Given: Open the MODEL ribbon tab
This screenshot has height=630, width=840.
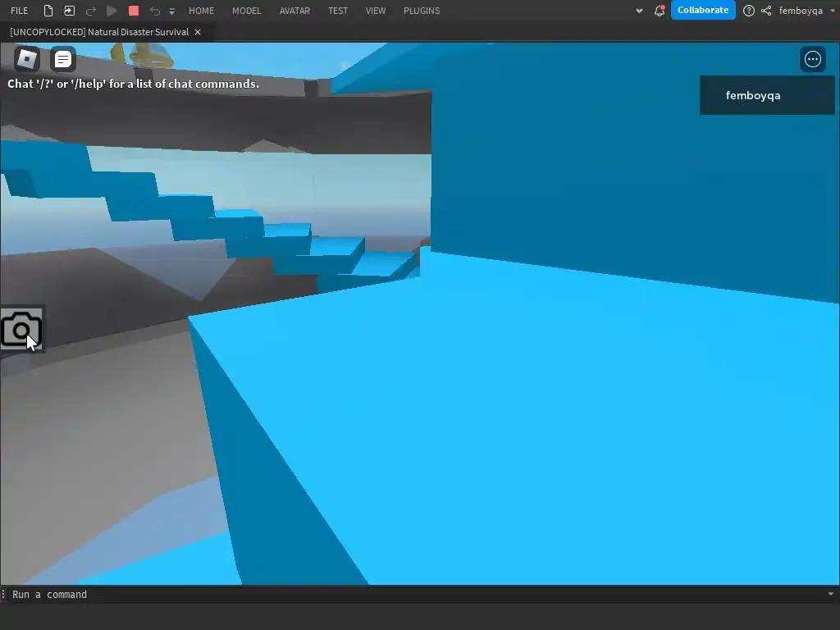Looking at the screenshot, I should (x=246, y=11).
